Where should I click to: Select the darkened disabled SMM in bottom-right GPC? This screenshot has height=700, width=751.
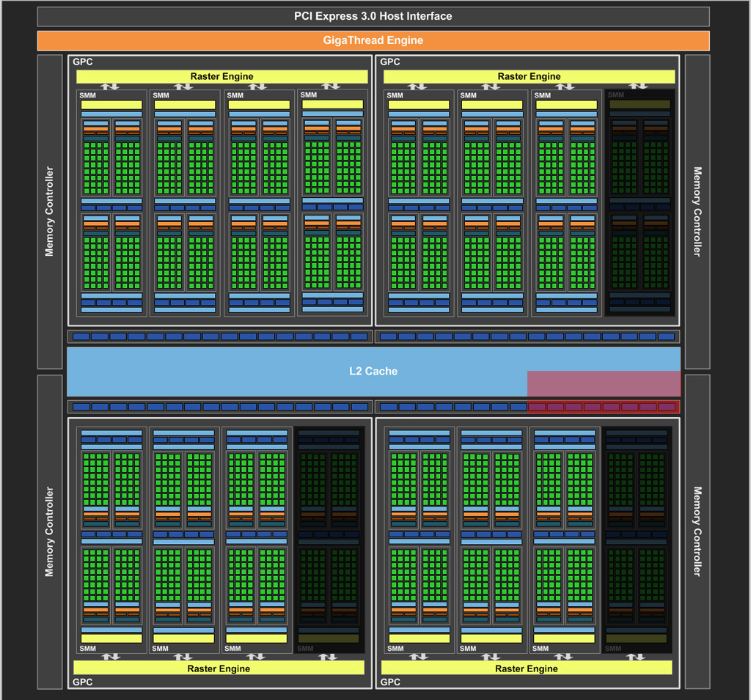pos(637,539)
